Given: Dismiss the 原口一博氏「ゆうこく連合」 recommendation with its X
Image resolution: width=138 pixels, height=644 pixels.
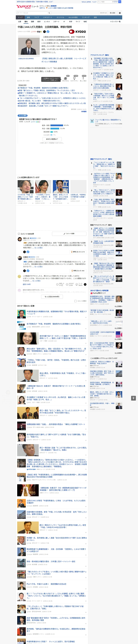Looking at the screenshot, I should pos(86,418).
